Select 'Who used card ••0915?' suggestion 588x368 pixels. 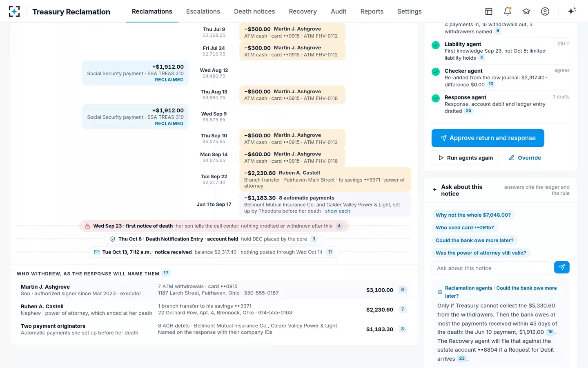[465, 228]
